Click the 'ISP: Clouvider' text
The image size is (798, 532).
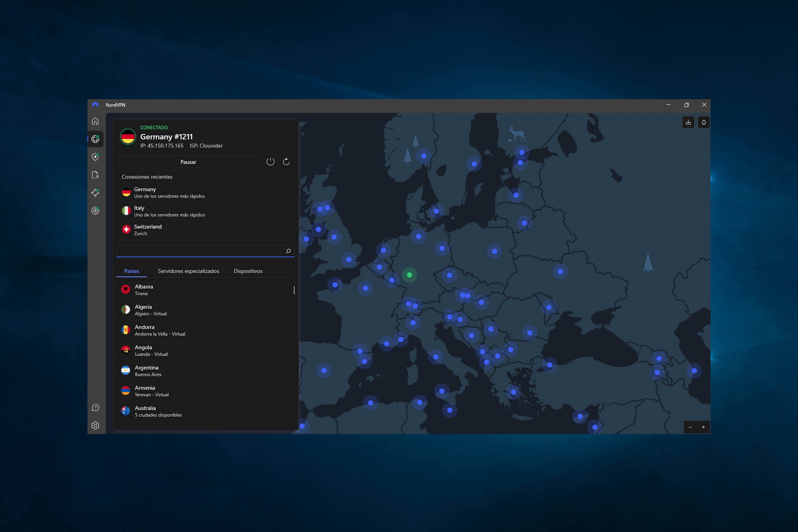pyautogui.click(x=206, y=146)
